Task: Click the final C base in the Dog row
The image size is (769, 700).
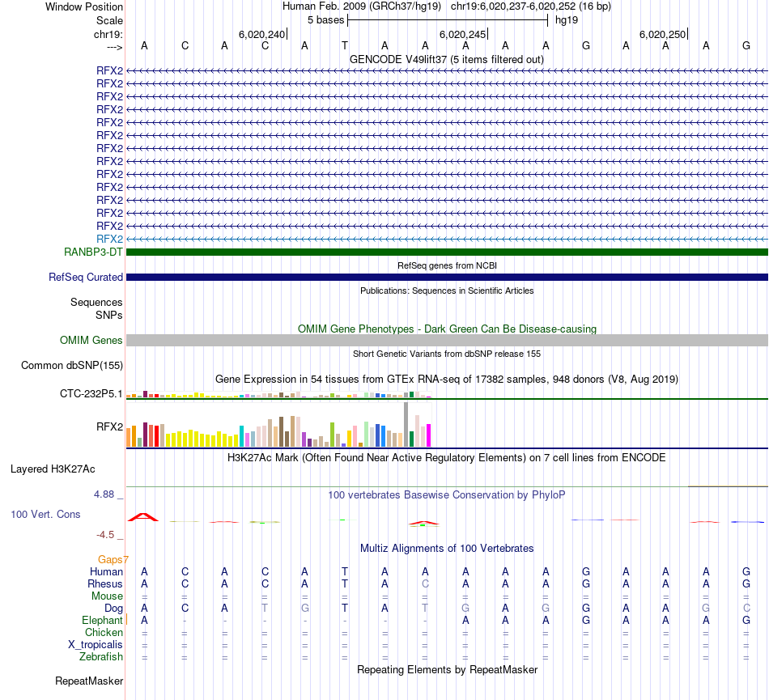Action: point(746,608)
